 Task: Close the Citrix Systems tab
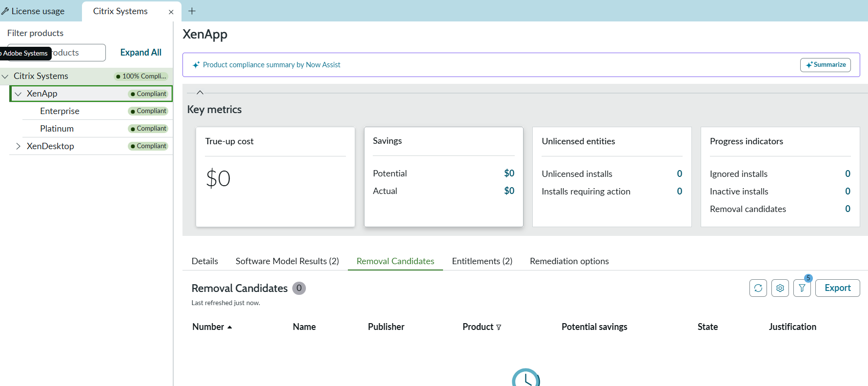click(171, 12)
